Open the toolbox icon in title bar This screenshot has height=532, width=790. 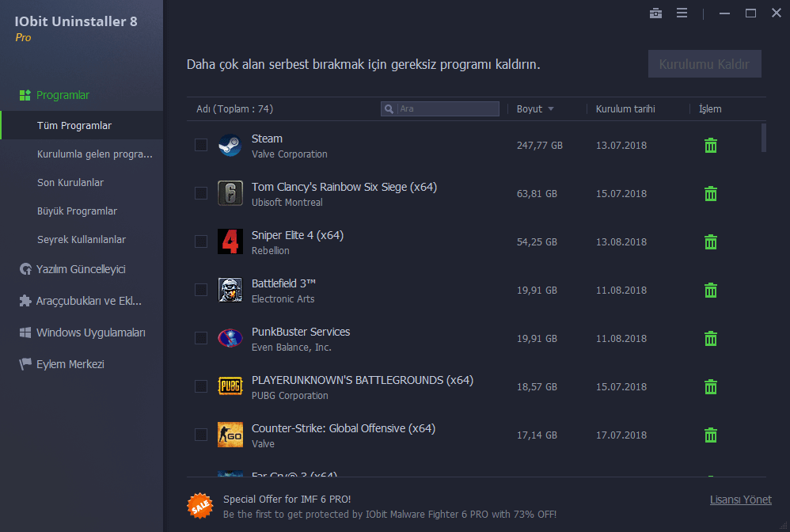(x=655, y=13)
